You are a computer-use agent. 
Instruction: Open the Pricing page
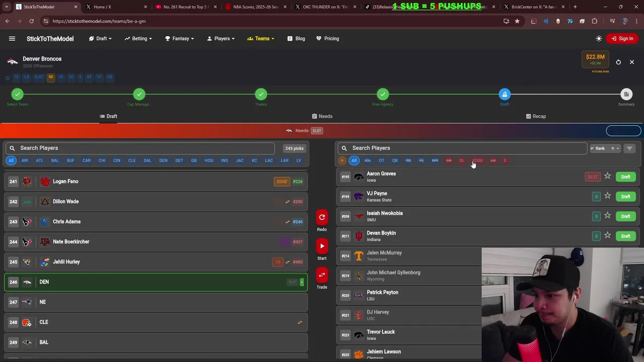coord(328,39)
